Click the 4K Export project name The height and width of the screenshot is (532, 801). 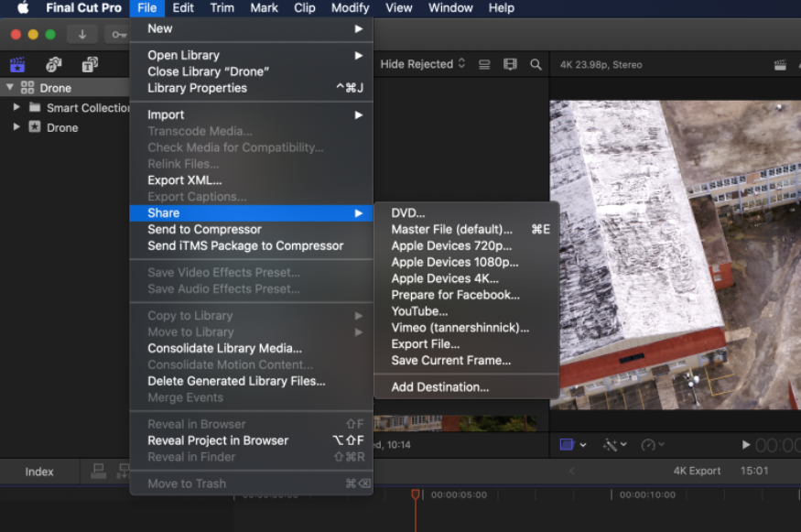pos(697,471)
